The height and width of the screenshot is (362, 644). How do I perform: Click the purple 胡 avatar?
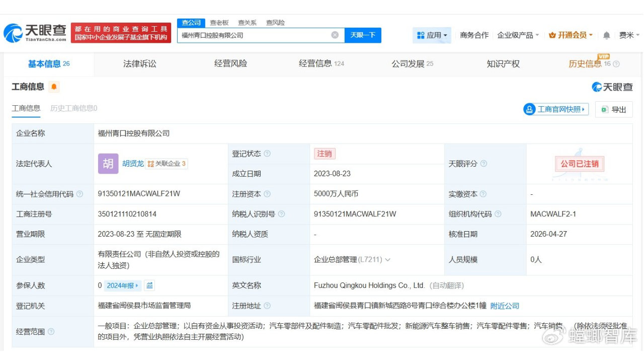tap(108, 164)
